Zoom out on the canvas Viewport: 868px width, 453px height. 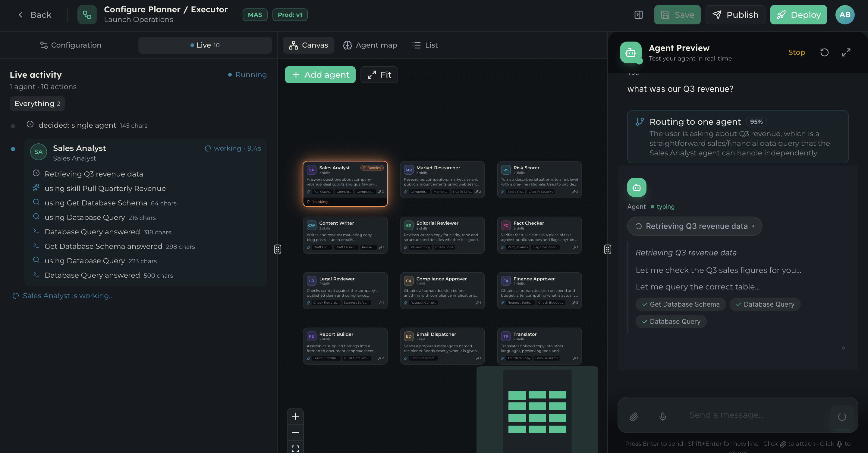pos(295,433)
